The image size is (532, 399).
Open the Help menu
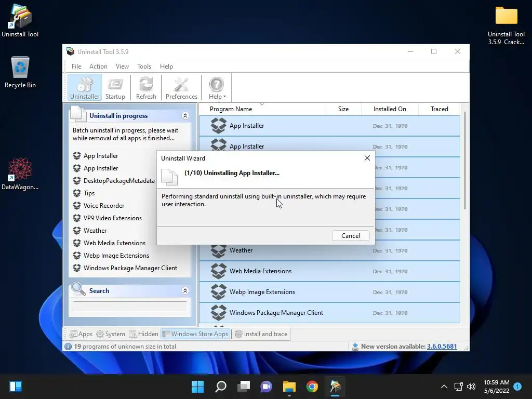click(x=166, y=66)
